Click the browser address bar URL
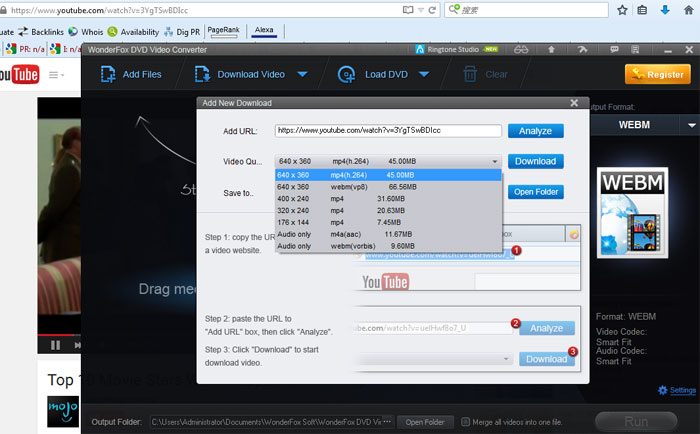 99,10
